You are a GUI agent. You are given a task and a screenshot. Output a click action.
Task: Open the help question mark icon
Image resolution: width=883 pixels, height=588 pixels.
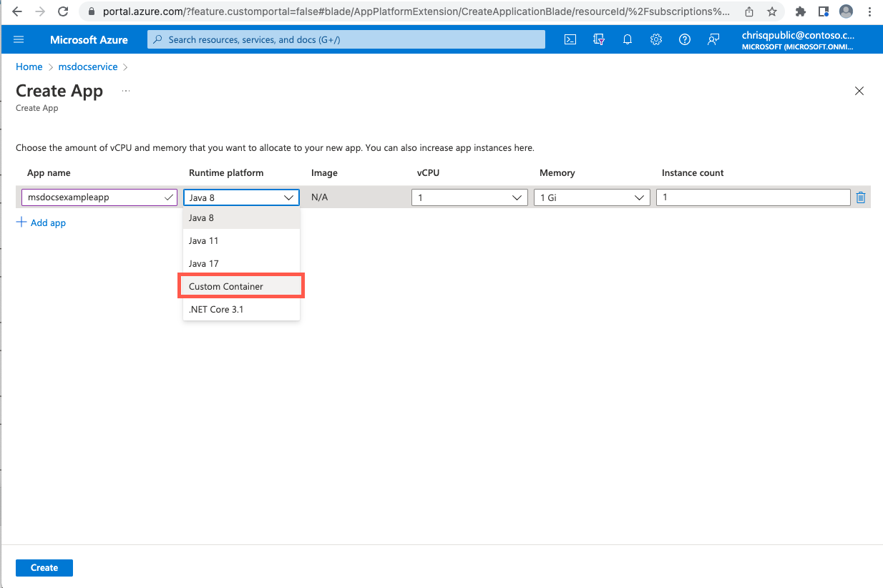685,39
